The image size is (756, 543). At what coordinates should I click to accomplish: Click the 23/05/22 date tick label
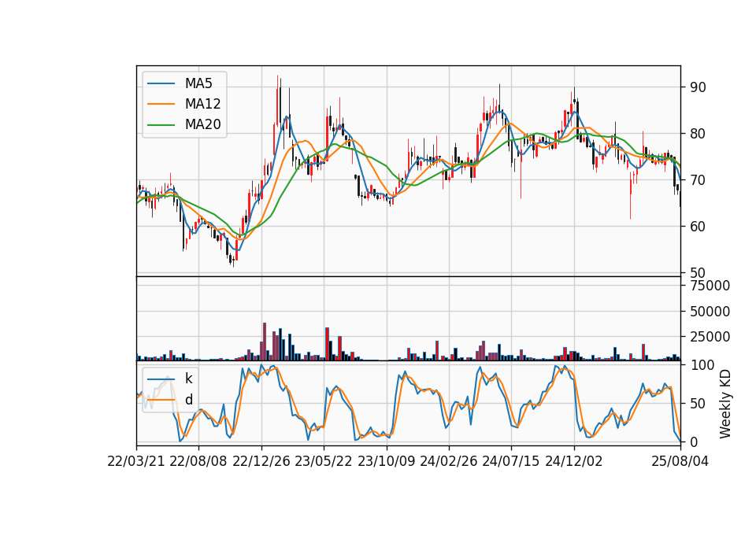[324, 462]
